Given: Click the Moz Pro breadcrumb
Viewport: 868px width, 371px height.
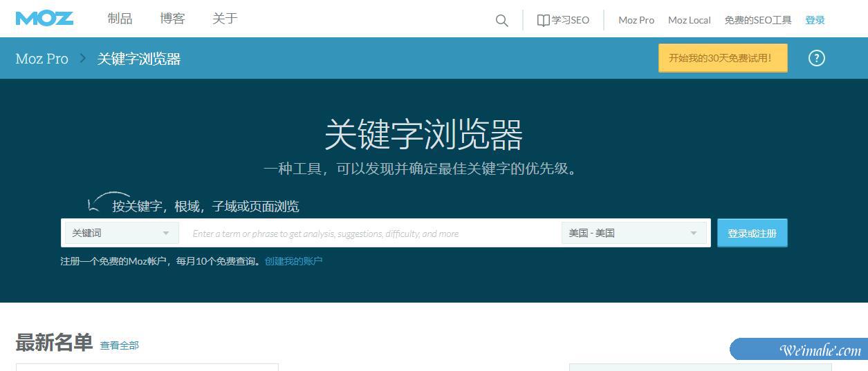Looking at the screenshot, I should [42, 59].
